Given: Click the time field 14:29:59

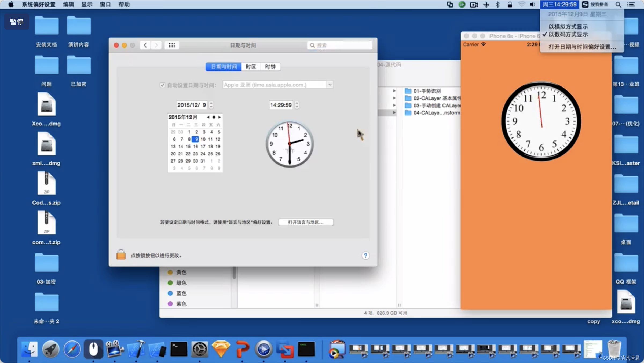Looking at the screenshot, I should (x=281, y=105).
